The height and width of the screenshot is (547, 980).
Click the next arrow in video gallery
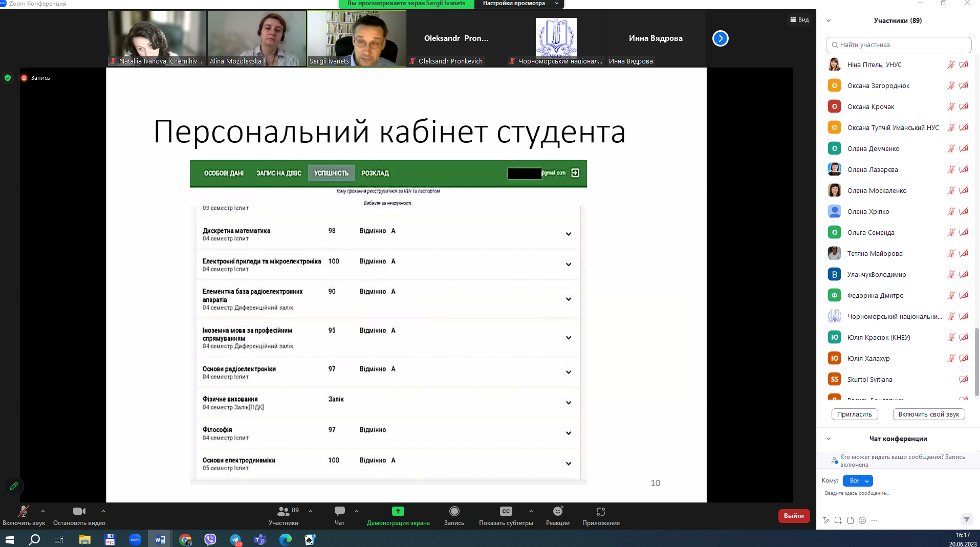coord(720,38)
